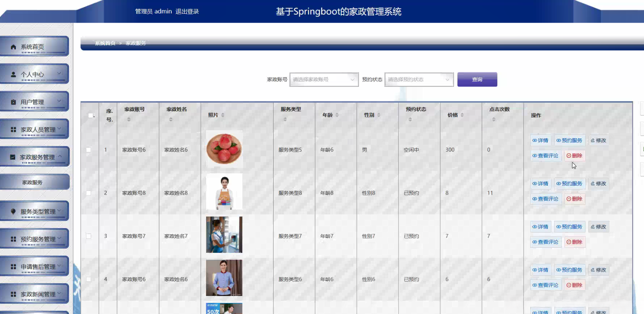Delete row 4 with 删除 button
Screen dimensions: 644x314
pos(575,285)
